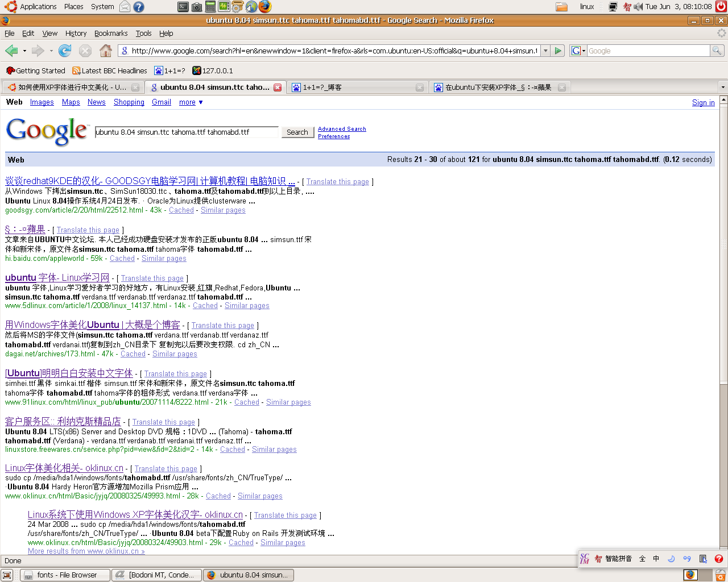Open the Google 'more' dropdown
The image size is (728, 582).
[191, 102]
